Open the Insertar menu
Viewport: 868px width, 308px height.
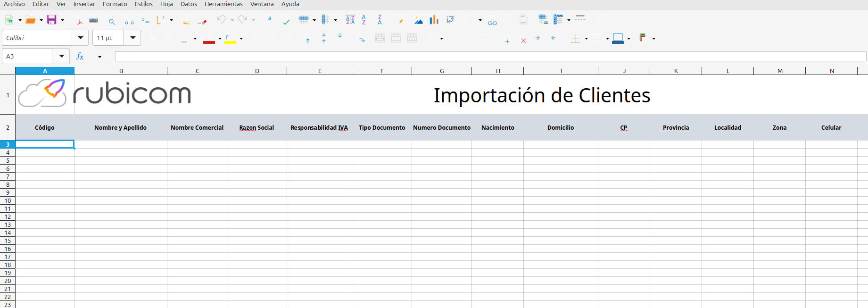tap(84, 4)
